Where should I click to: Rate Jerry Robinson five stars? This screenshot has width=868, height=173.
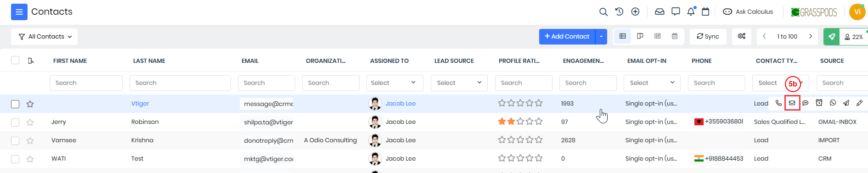pyautogui.click(x=539, y=122)
